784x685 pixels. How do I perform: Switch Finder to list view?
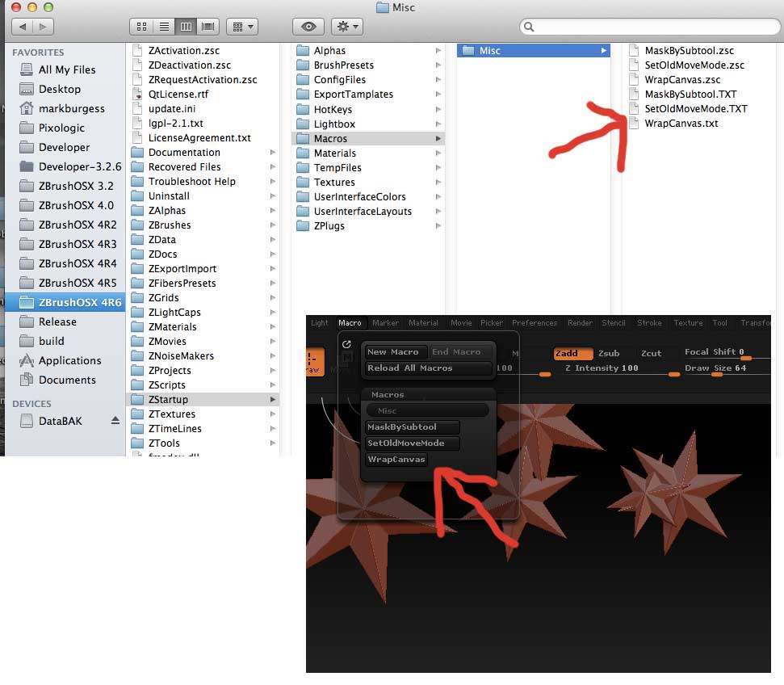pyautogui.click(x=164, y=27)
